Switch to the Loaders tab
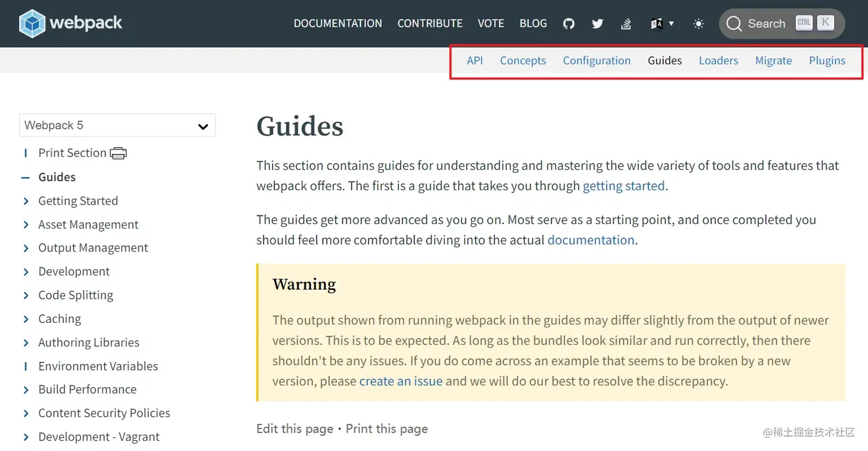 pos(718,60)
